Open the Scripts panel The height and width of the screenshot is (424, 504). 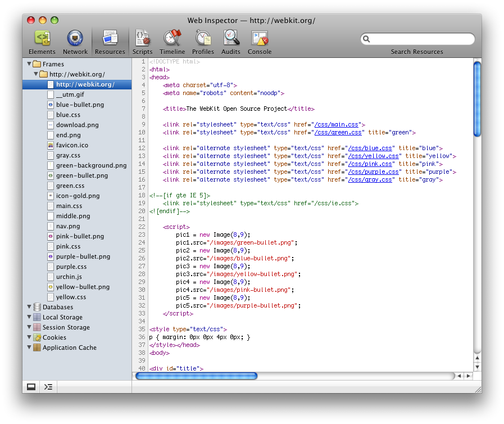[142, 42]
